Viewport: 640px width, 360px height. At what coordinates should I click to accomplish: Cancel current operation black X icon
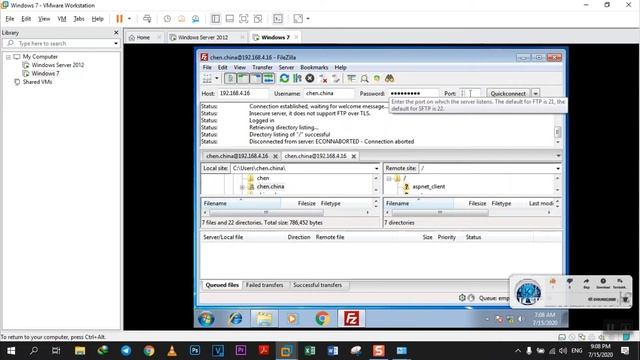[x=310, y=78]
